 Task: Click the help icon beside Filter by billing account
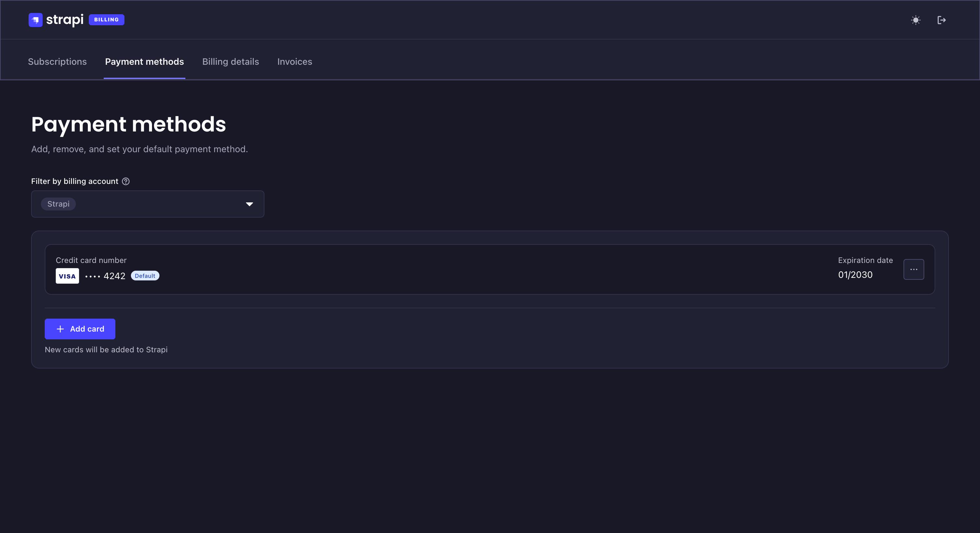[x=125, y=181]
